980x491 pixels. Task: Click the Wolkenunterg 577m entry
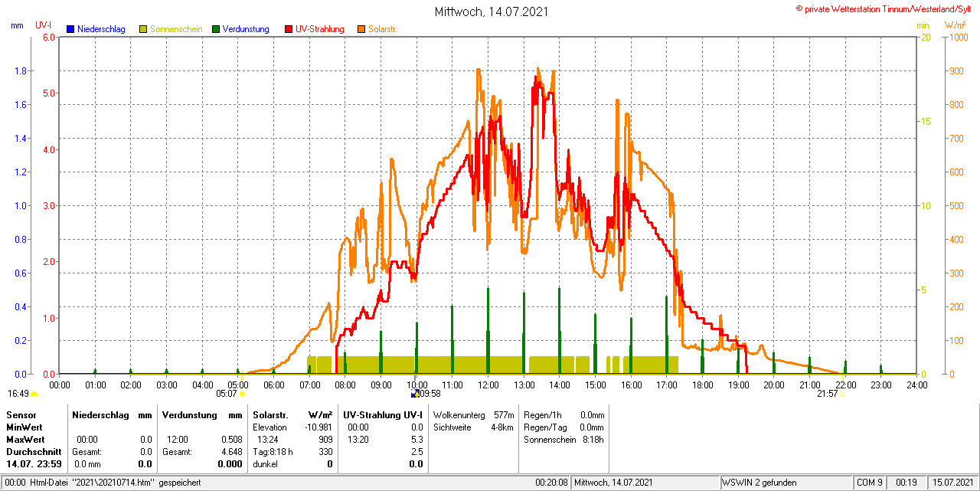[473, 414]
